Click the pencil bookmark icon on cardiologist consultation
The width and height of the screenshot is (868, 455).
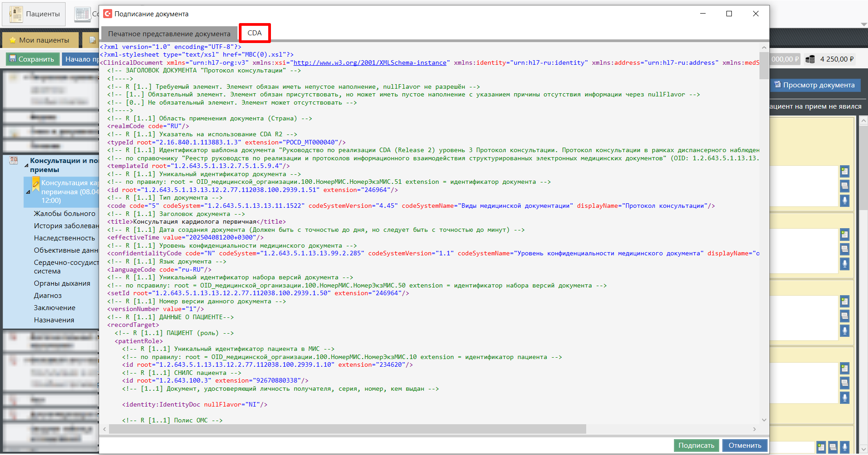tap(36, 184)
